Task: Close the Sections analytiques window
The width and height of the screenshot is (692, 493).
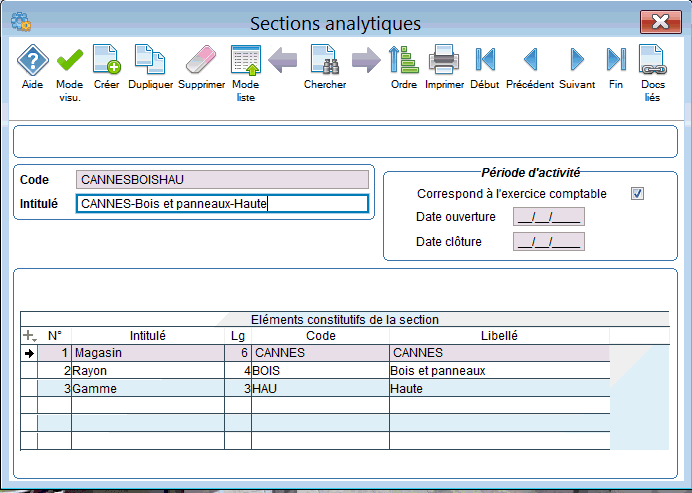Action: (660, 22)
